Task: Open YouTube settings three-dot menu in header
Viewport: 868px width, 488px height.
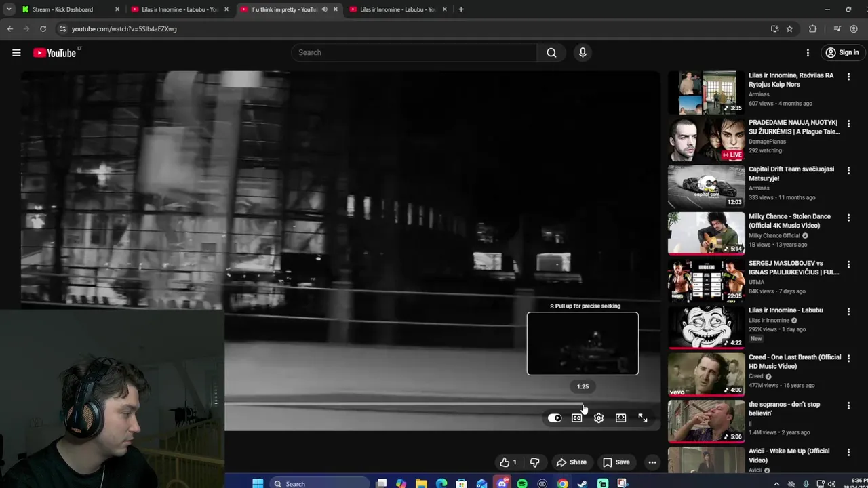Action: point(808,53)
